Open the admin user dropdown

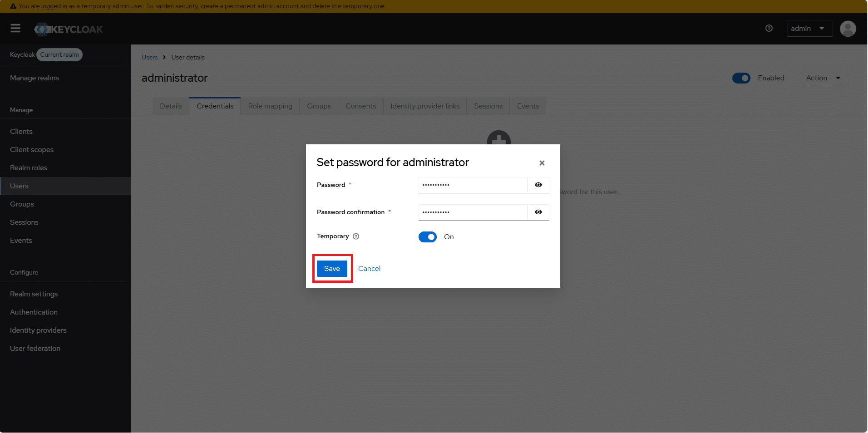click(x=809, y=29)
